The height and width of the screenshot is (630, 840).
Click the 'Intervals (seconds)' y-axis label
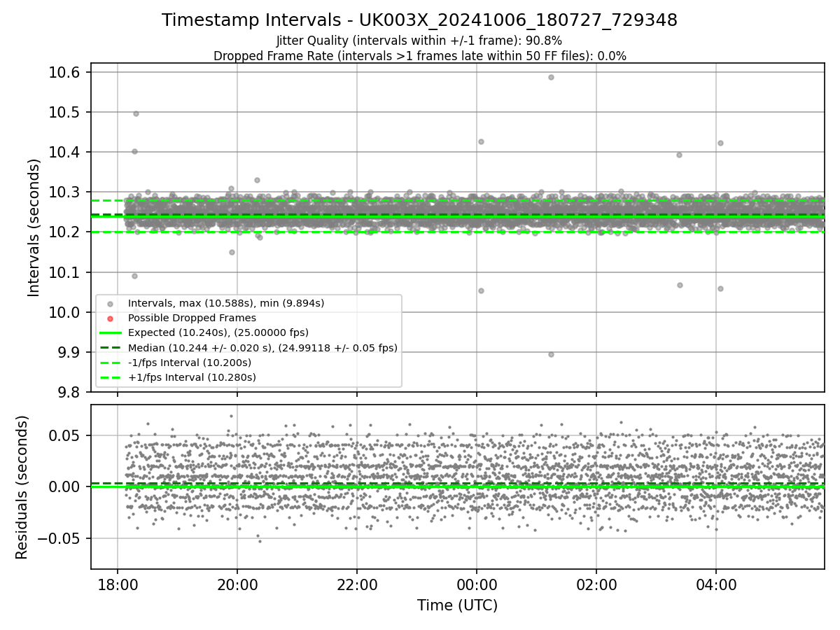(34, 227)
